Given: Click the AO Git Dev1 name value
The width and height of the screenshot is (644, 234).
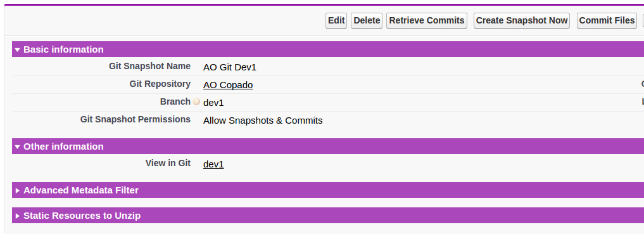Looking at the screenshot, I should tap(230, 67).
